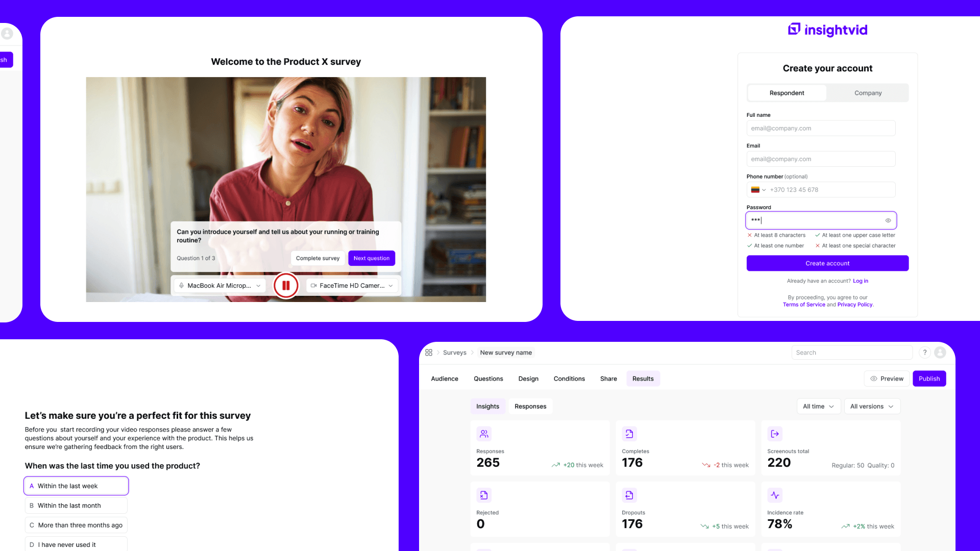Screen dimensions: 980x551
Task: Switch to the Responses tab in Results
Action: coord(530,406)
